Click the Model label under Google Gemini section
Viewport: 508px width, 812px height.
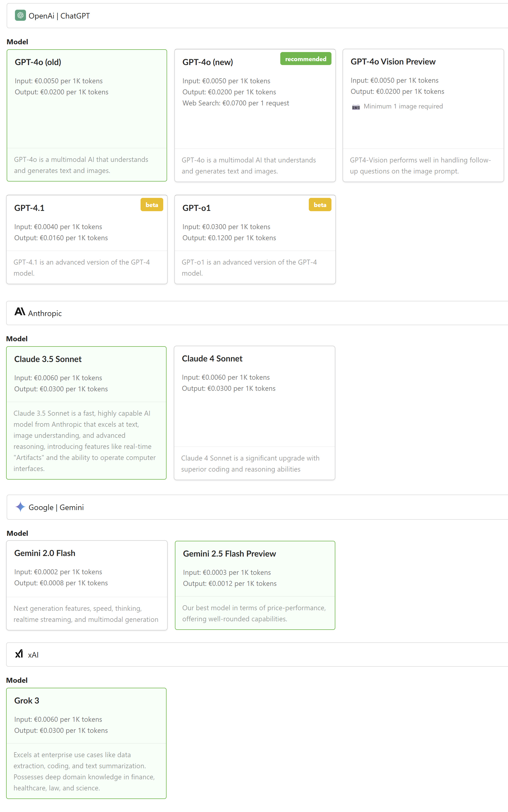pos(17,533)
